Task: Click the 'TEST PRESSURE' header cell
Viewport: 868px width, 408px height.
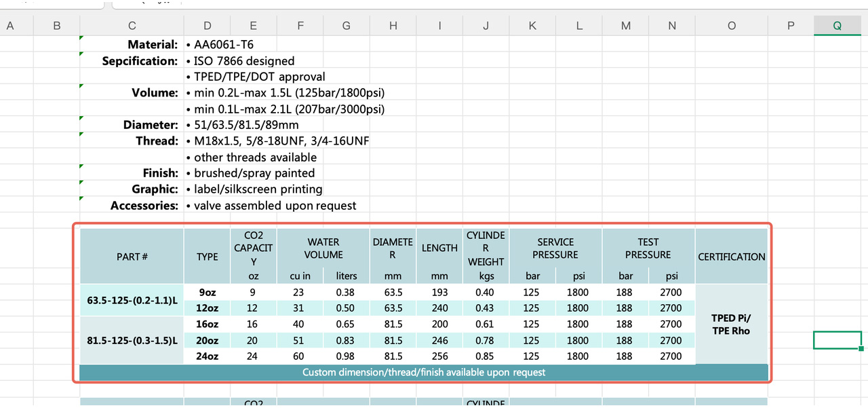Action: pos(648,248)
